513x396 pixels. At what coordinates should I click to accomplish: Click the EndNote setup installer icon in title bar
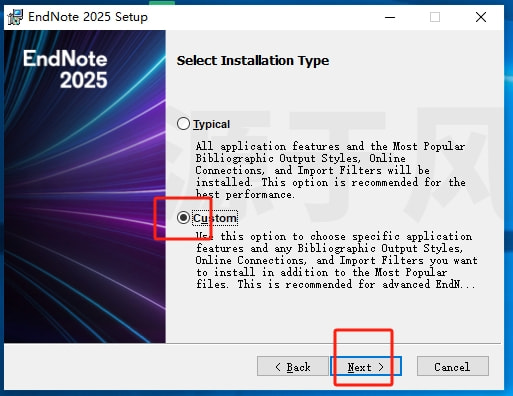pyautogui.click(x=15, y=17)
